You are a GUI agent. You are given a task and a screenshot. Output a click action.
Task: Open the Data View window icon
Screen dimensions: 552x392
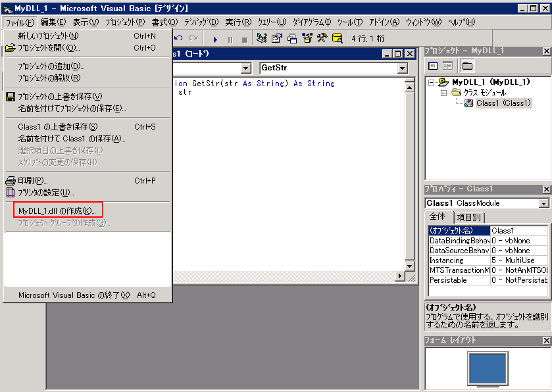click(336, 37)
